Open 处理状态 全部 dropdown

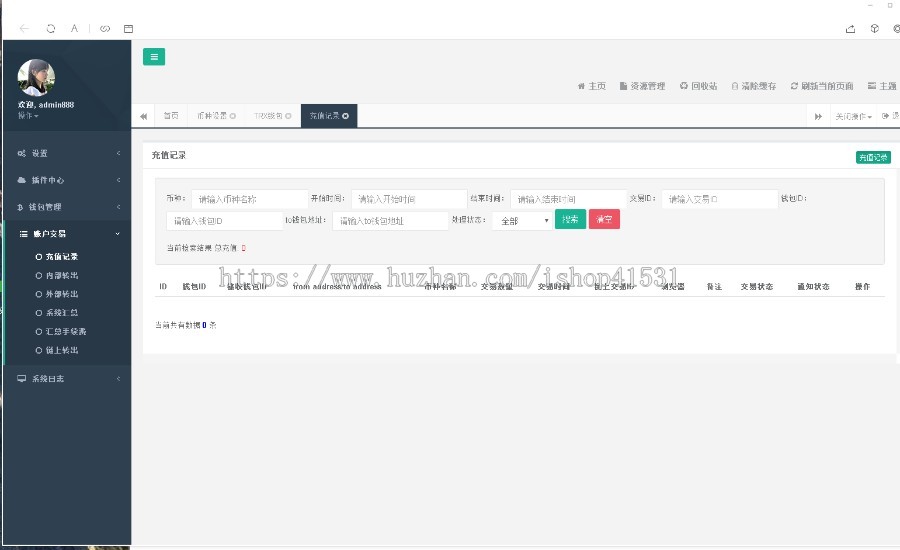[x=522, y=220]
